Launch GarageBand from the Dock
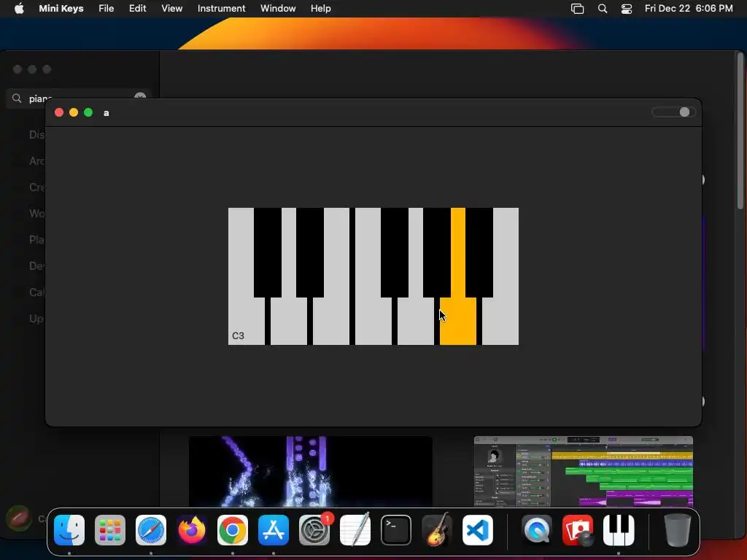 [437, 530]
